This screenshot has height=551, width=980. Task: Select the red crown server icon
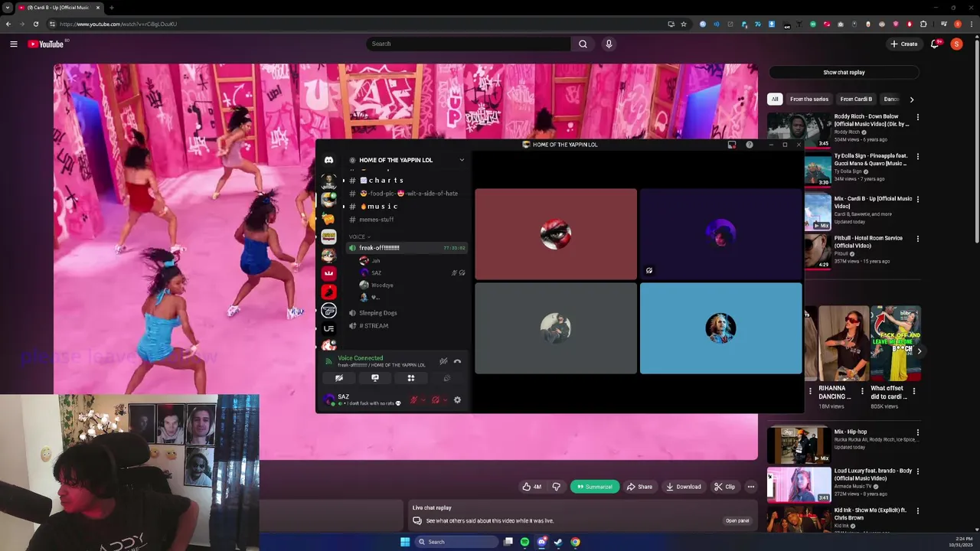tap(328, 273)
